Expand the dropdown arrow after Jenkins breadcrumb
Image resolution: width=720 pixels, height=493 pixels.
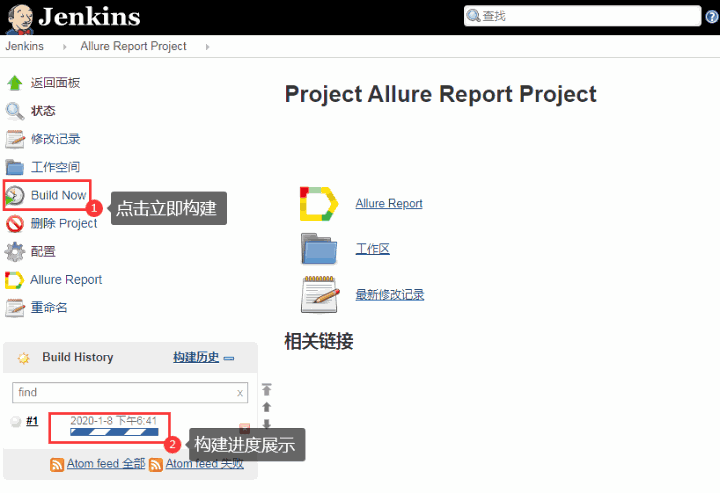[64, 47]
